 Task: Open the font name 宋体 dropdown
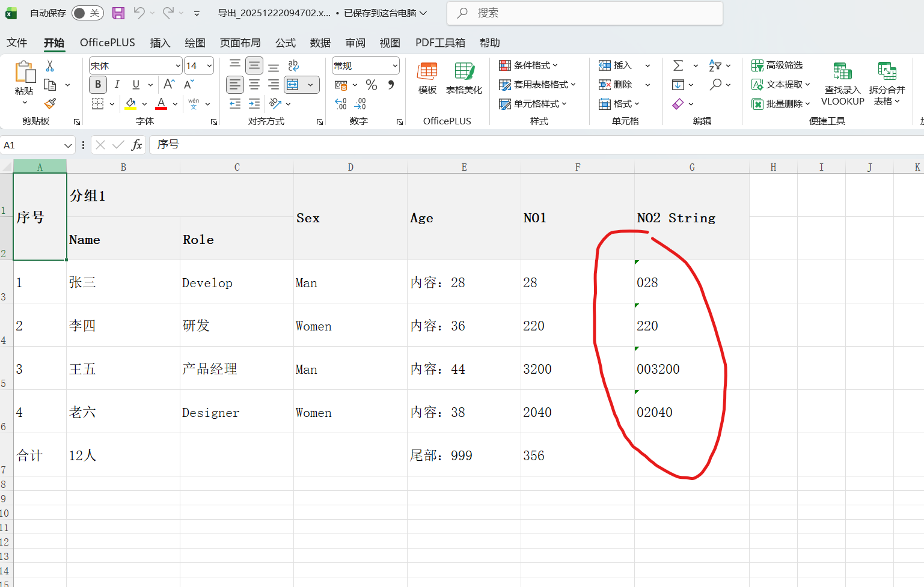pyautogui.click(x=178, y=65)
